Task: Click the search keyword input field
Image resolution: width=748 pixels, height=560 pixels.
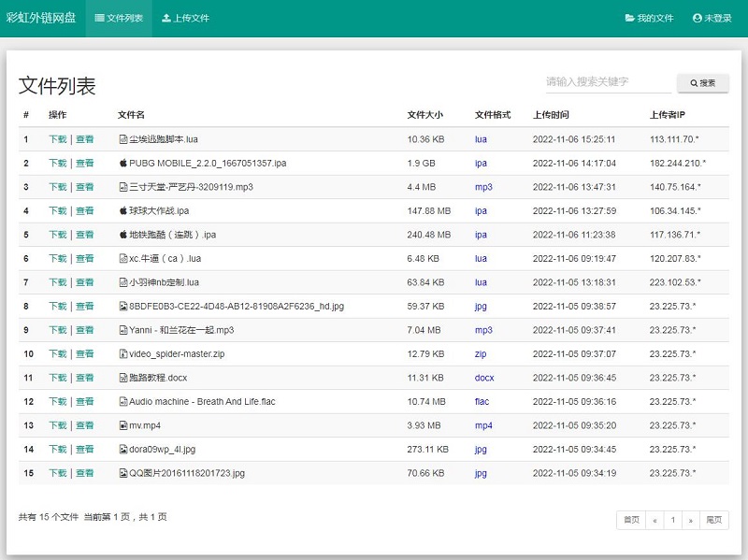Action: 603,82
